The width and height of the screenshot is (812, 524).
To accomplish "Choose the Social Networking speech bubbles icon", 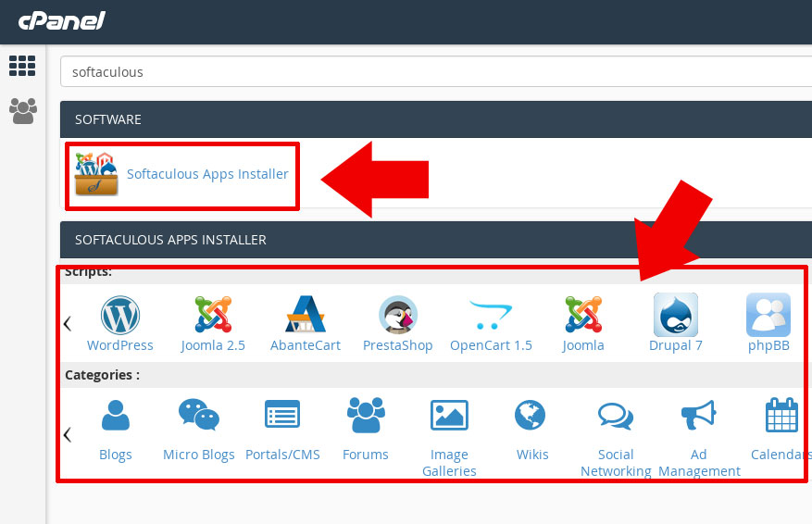I will click(x=616, y=416).
